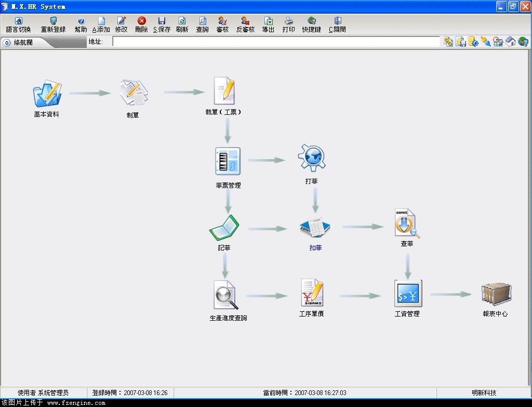Click the 報表中心 label text
The image size is (532, 407).
(x=495, y=313)
